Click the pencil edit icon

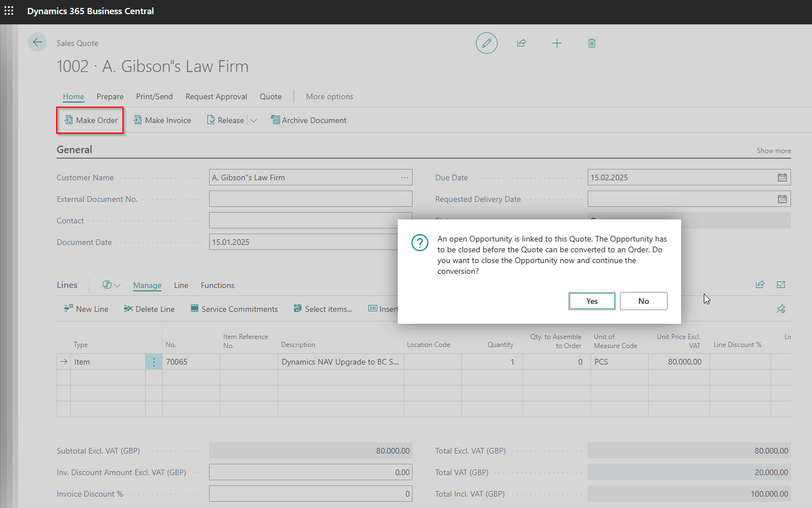pos(486,43)
